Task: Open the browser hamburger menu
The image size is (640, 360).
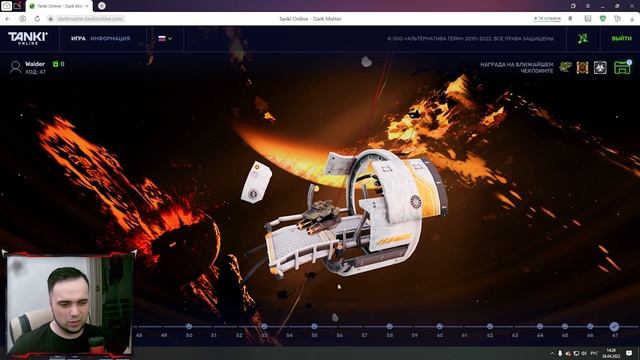Action: 588,6
